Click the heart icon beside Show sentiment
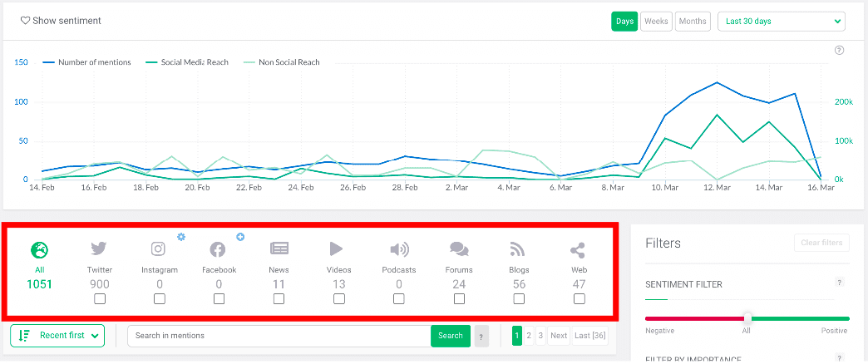 [25, 21]
